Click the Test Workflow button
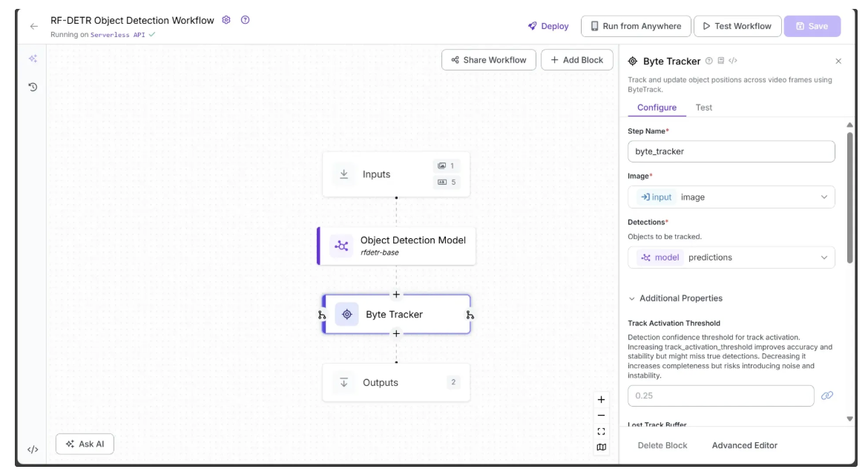Viewport: 868px width, 472px height. click(x=737, y=26)
